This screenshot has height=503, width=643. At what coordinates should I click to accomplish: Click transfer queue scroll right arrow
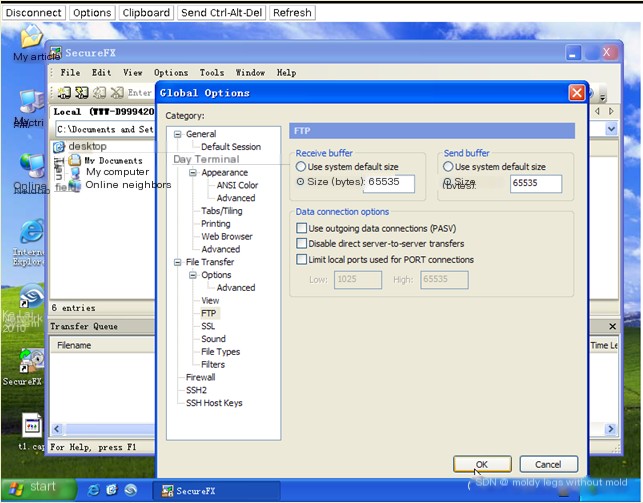coord(611,429)
